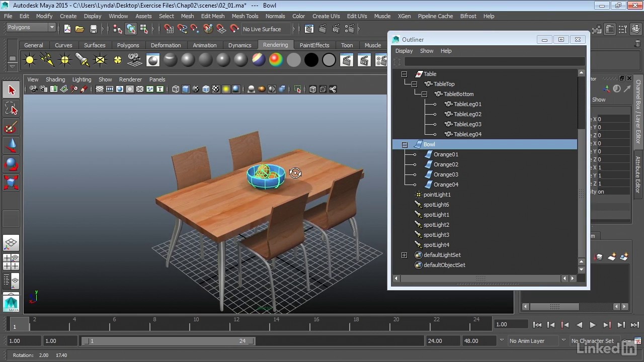
Task: Click the current frame 1.00 field
Action: click(511, 324)
